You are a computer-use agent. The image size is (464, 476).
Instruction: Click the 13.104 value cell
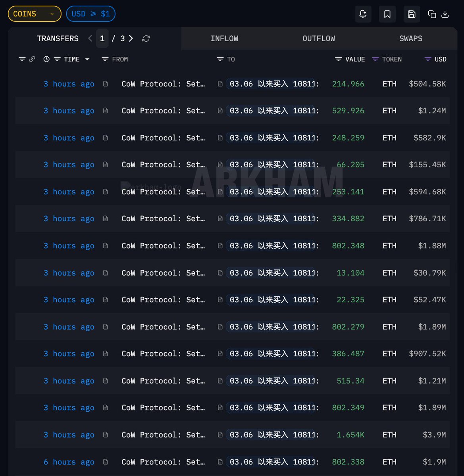[350, 273]
